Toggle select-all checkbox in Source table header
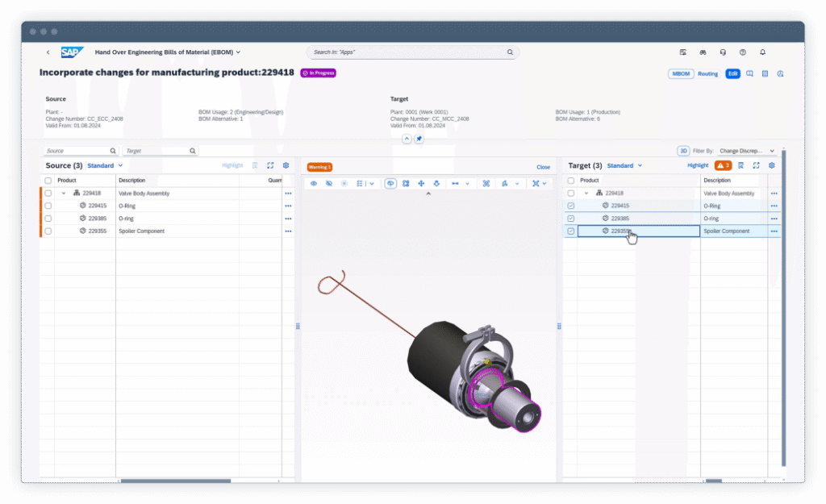This screenshot has height=504, width=826. pyautogui.click(x=48, y=181)
